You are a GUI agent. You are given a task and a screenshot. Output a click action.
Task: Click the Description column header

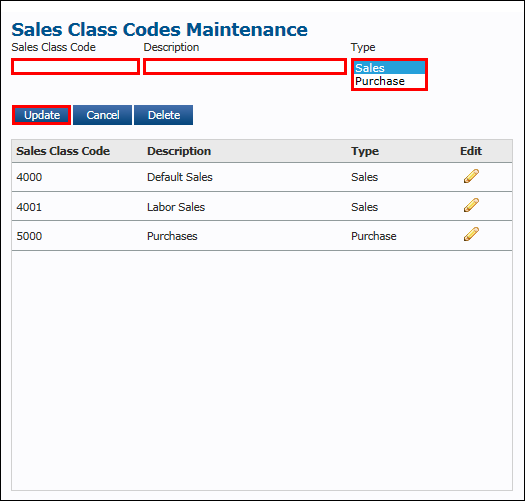click(x=179, y=151)
